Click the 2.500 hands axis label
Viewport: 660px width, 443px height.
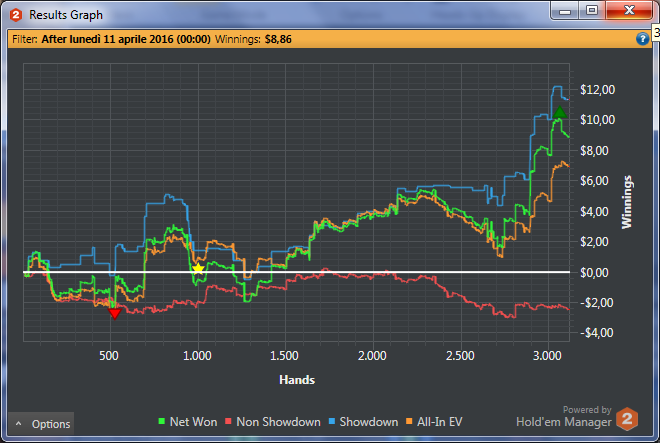[460, 356]
